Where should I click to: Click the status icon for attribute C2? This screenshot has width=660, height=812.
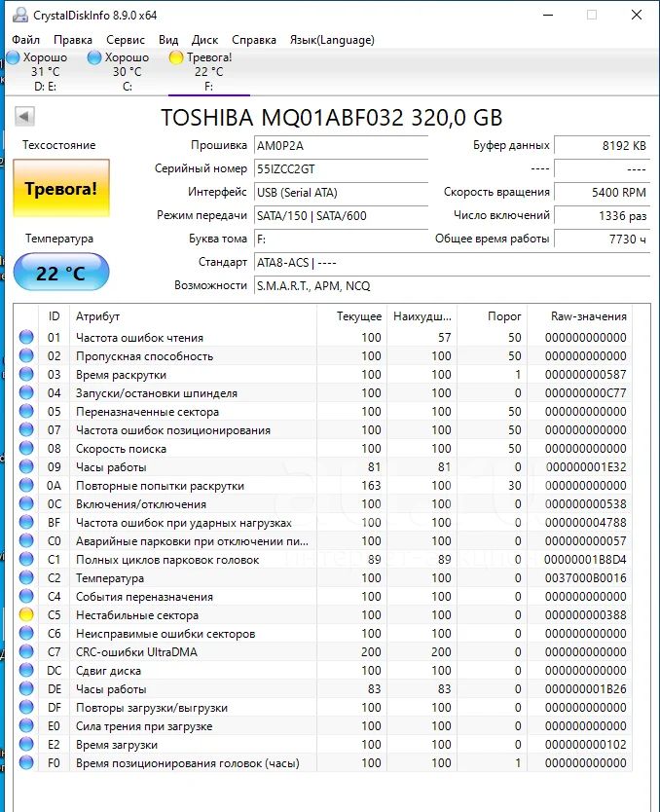coord(26,578)
